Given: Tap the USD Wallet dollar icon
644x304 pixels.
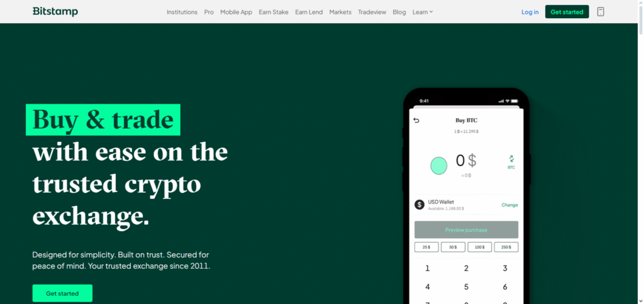Looking at the screenshot, I should pos(419,204).
